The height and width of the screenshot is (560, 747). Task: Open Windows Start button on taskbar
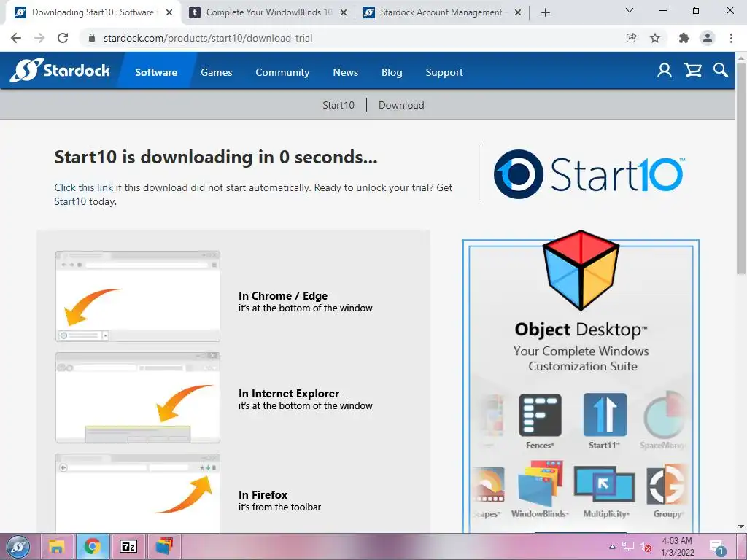point(18,547)
